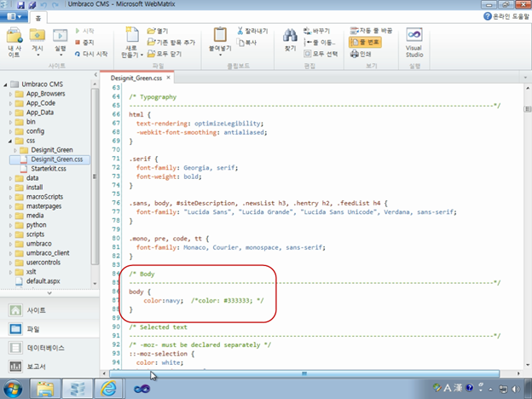Collapse the Umbraco CMS root node
This screenshot has height=399, width=532.
(x=5, y=84)
